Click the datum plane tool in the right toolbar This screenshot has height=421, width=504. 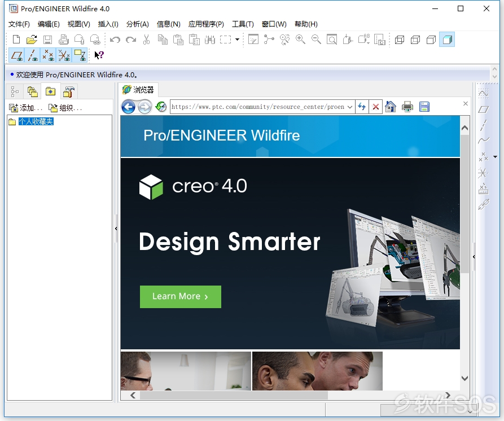pyautogui.click(x=483, y=109)
